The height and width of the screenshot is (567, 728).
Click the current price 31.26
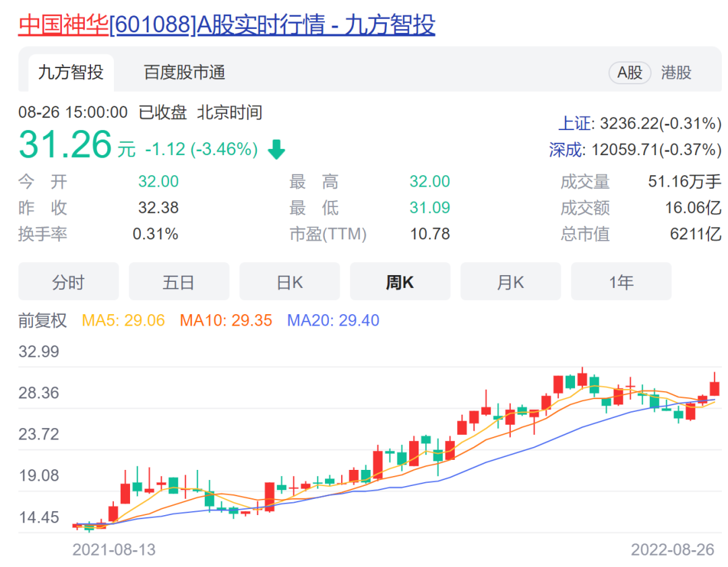pos(65,144)
